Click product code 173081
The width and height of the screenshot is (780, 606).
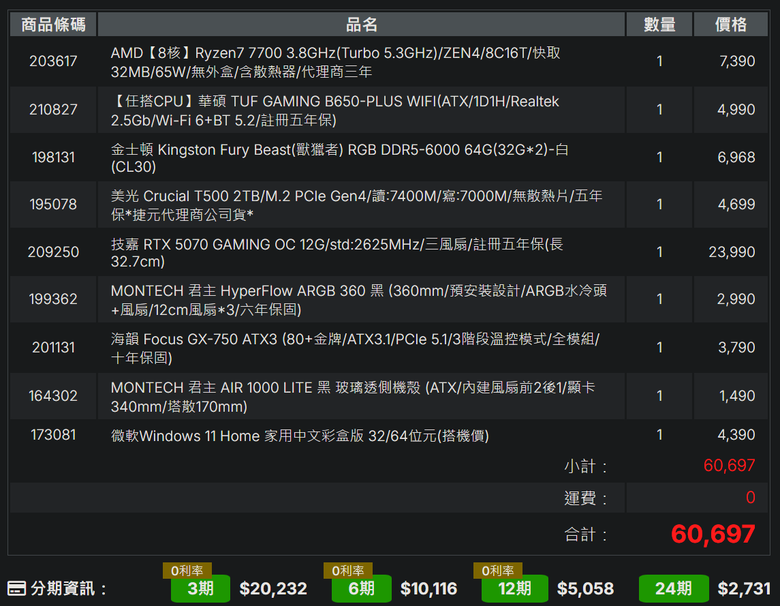pos(53,435)
